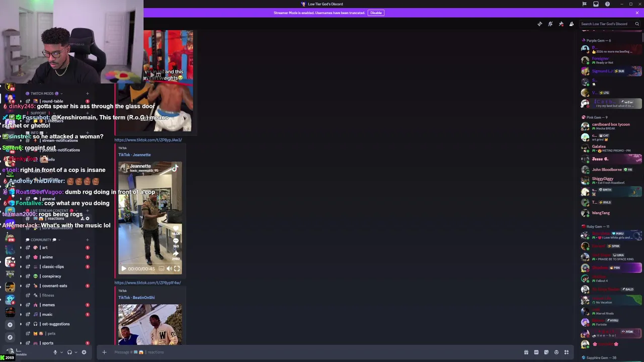
Task: Mute the microphone icon in user panel
Action: [x=55, y=352]
